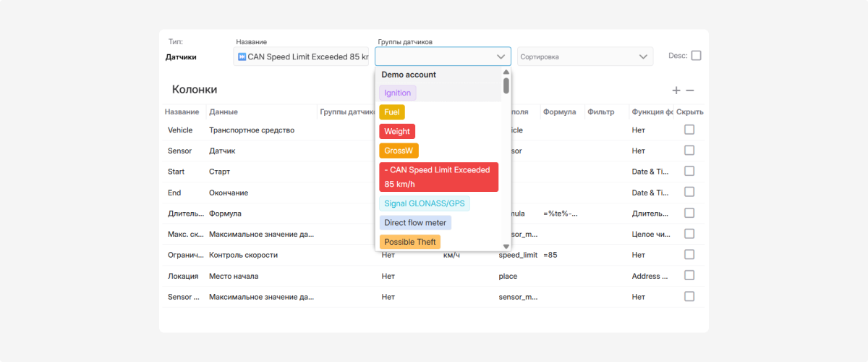Viewport: 868px width, 362px height.
Task: Check the Скрыть box for the End row
Action: tap(689, 192)
